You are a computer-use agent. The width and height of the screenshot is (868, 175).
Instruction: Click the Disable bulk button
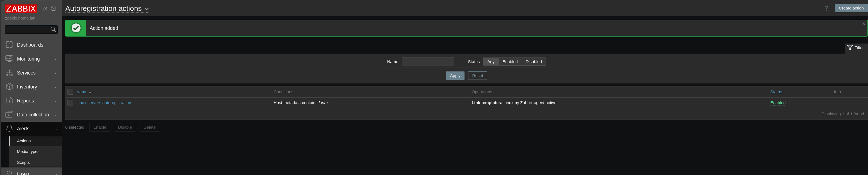point(125,127)
